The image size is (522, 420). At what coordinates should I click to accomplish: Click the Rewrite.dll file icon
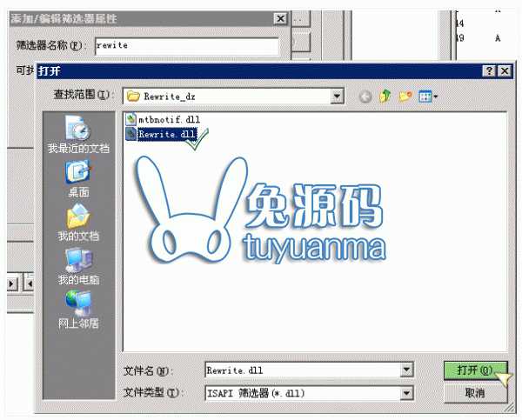coord(130,134)
